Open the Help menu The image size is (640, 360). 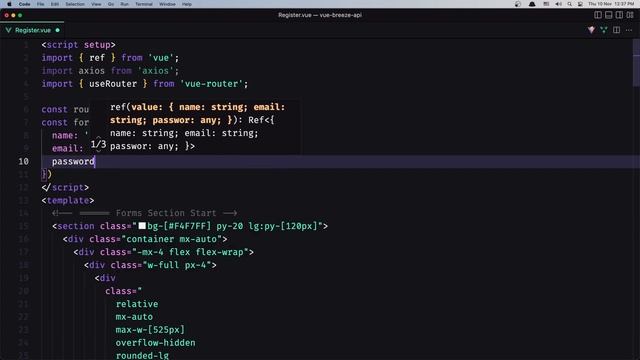click(x=187, y=4)
